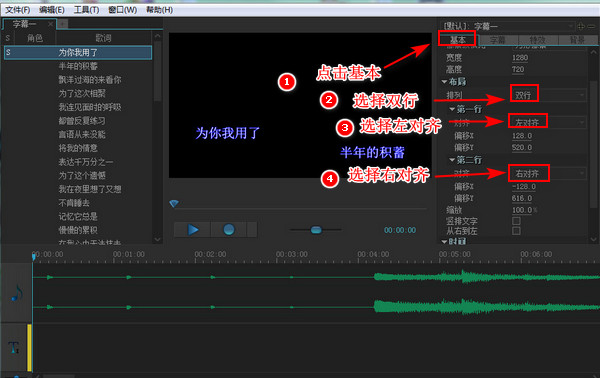
Task: Click the S column header
Action: point(8,38)
